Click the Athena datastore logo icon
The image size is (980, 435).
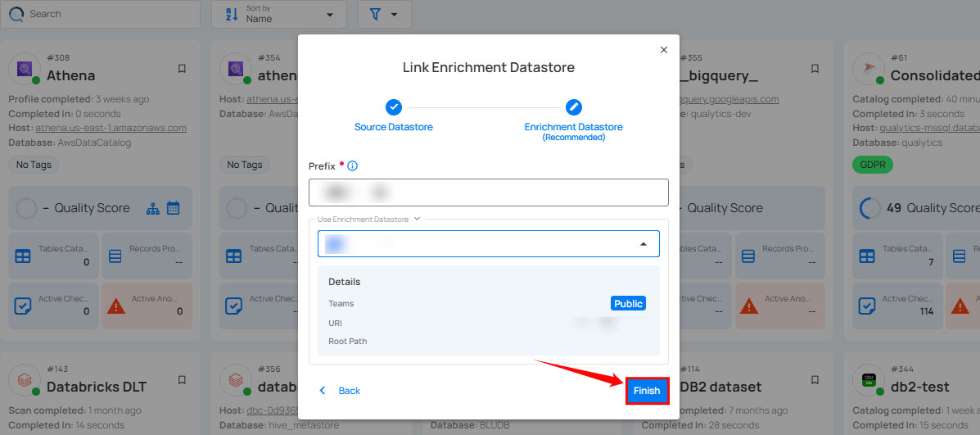coord(25,70)
